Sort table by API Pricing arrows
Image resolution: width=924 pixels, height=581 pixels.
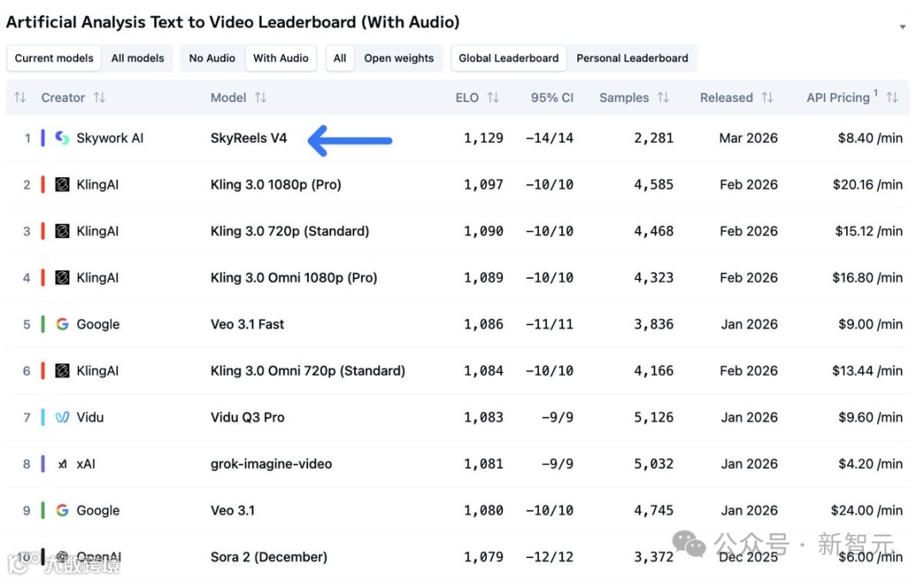(x=892, y=98)
